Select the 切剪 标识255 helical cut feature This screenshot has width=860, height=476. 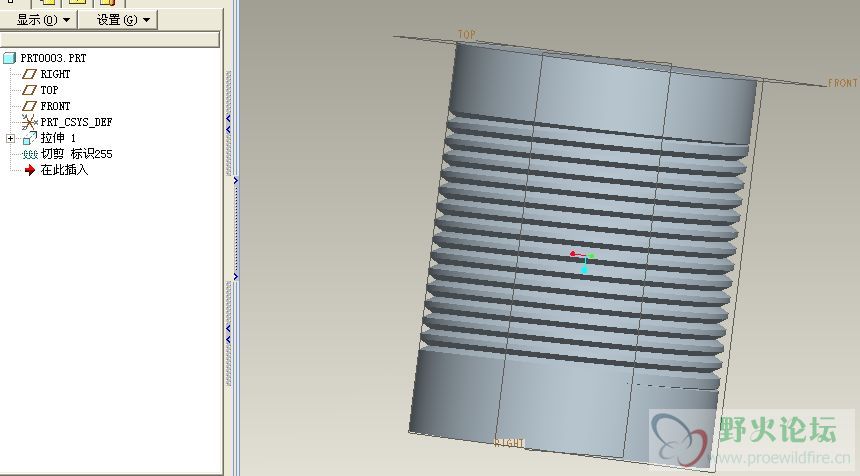(x=76, y=154)
